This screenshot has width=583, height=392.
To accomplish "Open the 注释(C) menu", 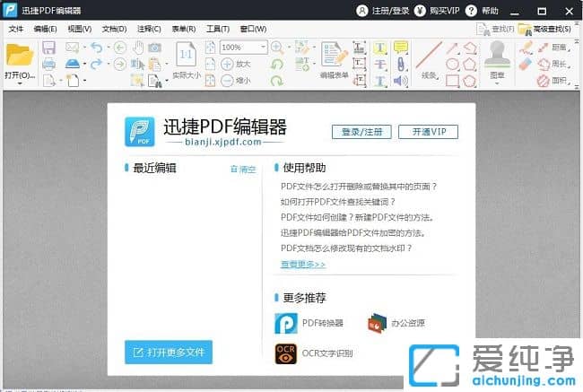I will coord(149,29).
